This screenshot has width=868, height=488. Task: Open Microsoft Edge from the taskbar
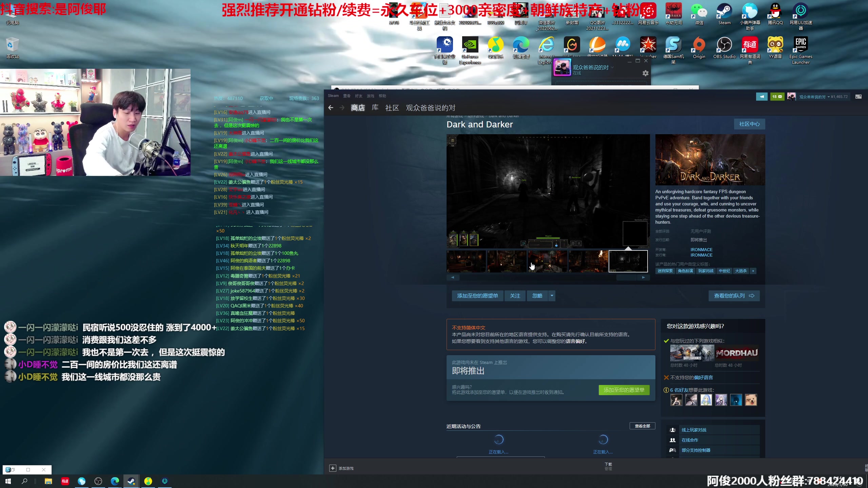click(115, 481)
